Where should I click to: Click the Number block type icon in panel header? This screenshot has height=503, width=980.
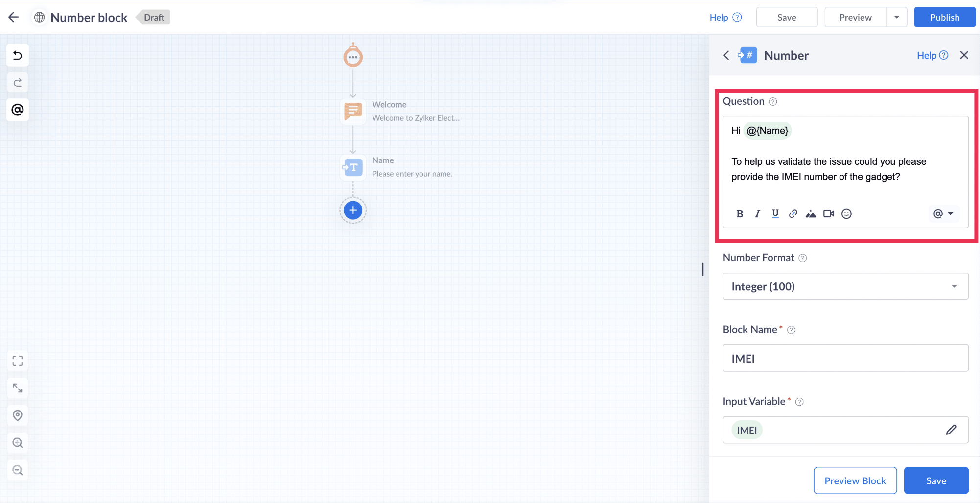tap(747, 55)
